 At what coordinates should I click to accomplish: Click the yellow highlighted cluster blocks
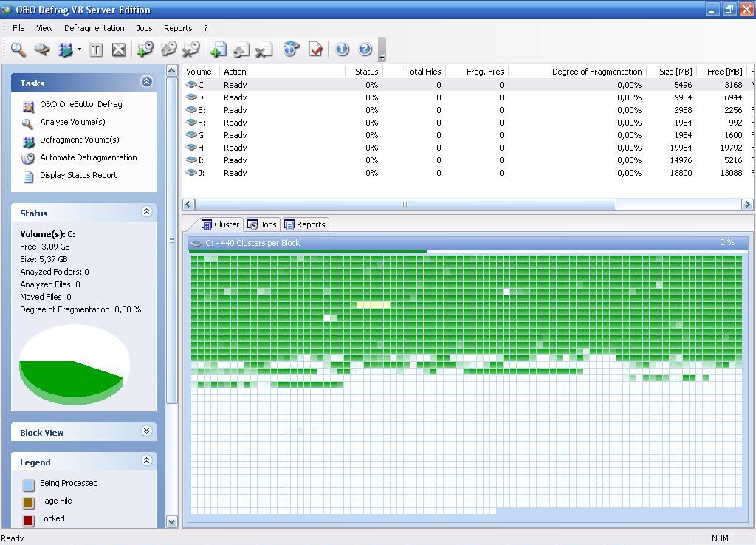coord(373,305)
